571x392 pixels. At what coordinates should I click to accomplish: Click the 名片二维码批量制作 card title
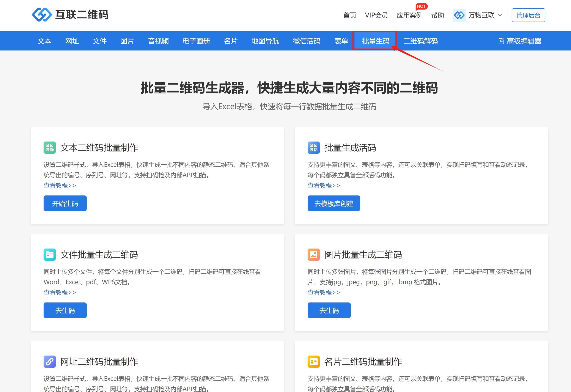363,362
